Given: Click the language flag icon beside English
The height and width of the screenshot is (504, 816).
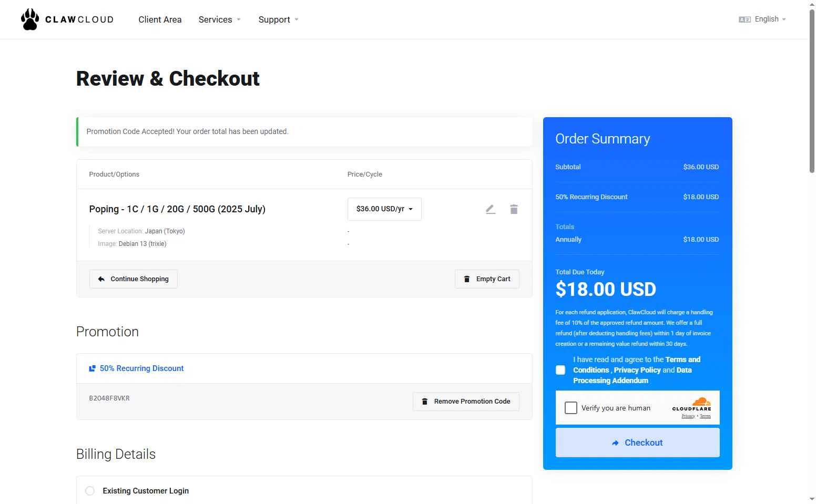Looking at the screenshot, I should [744, 19].
